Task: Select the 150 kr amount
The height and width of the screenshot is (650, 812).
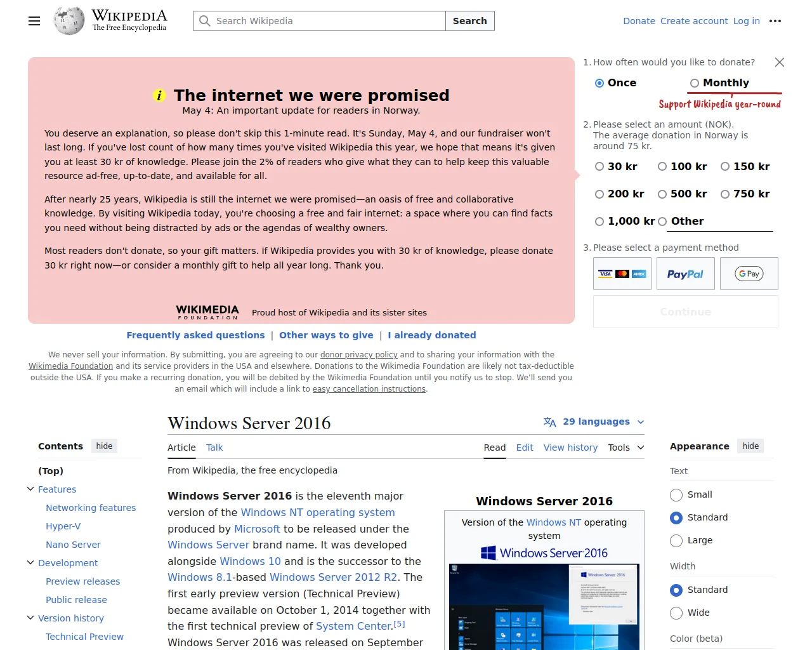Action: (725, 167)
